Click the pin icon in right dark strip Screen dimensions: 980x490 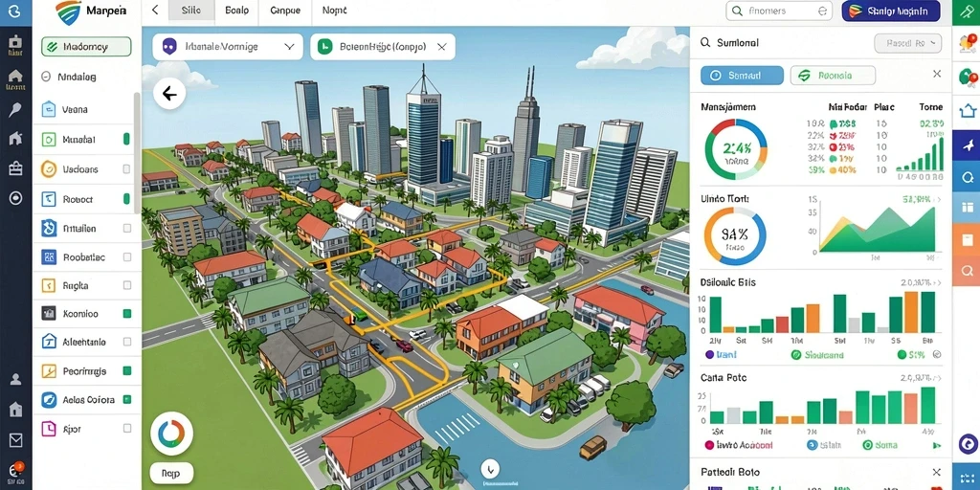967,145
